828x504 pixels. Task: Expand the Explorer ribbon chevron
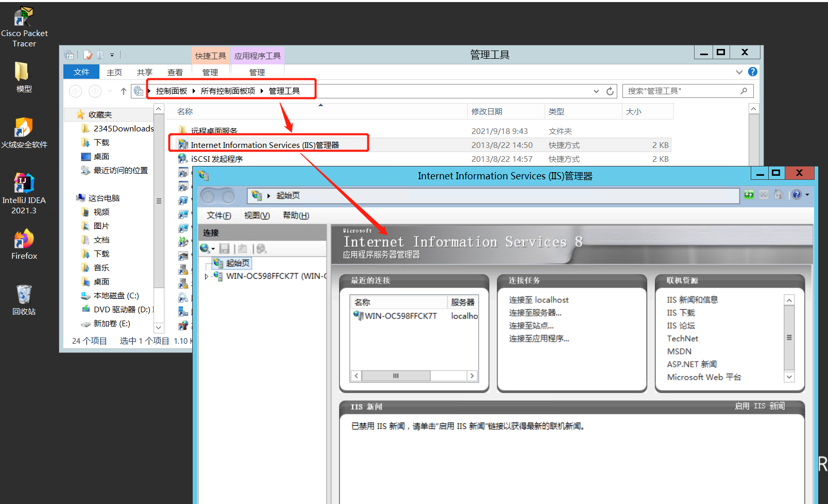[739, 72]
